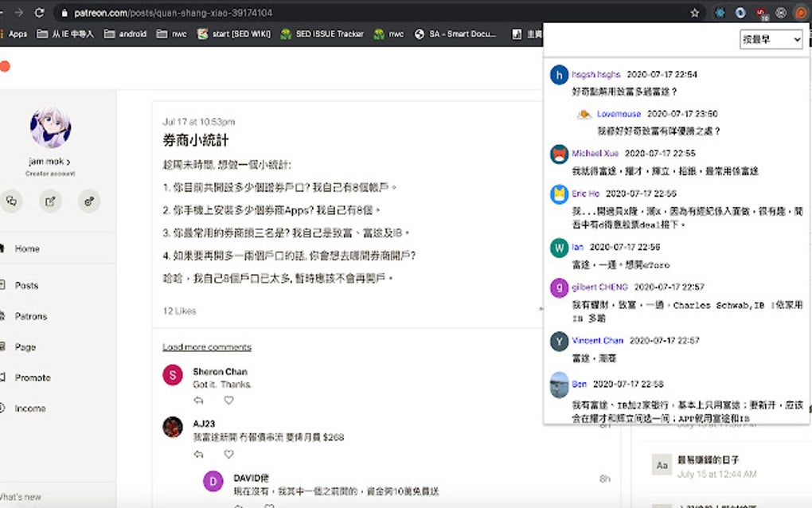Image resolution: width=812 pixels, height=508 pixels.
Task: Click the 12 Likes link on the post
Action: click(179, 311)
